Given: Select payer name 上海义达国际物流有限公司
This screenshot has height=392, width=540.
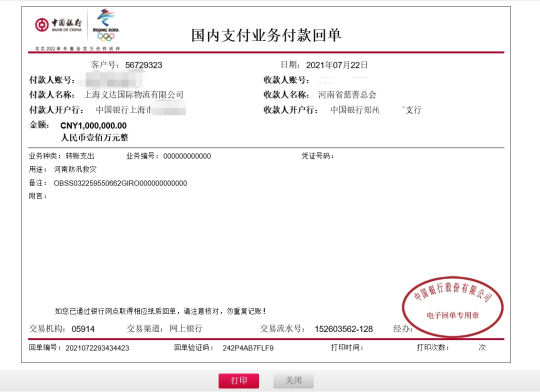Looking at the screenshot, I should [133, 94].
